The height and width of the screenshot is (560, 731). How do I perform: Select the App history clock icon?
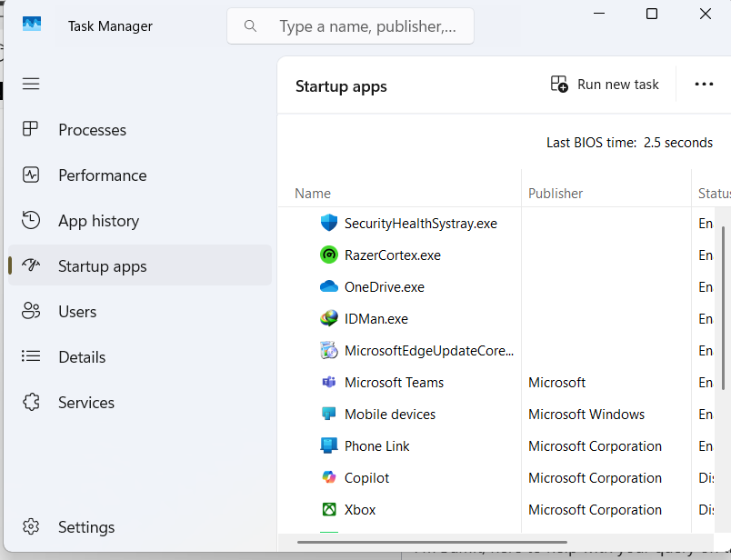pyautogui.click(x=31, y=220)
